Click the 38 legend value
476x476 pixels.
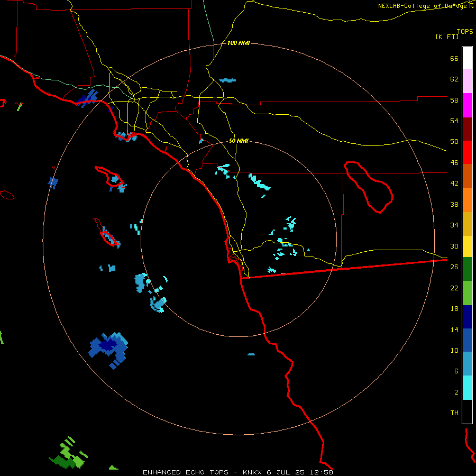coord(454,204)
